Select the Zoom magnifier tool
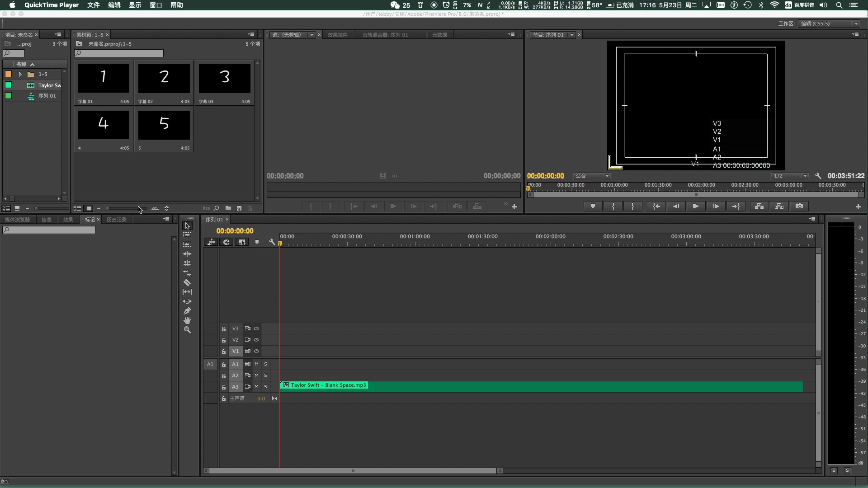The height and width of the screenshot is (488, 868). (187, 330)
